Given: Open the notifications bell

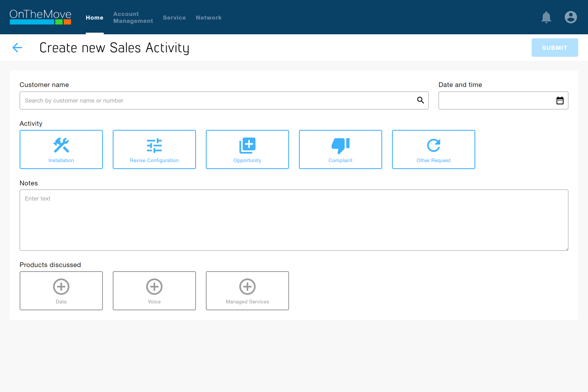Looking at the screenshot, I should point(546,17).
